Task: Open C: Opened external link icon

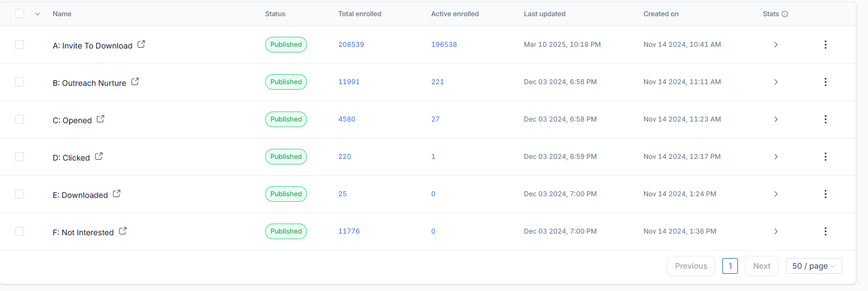Action: [x=100, y=119]
